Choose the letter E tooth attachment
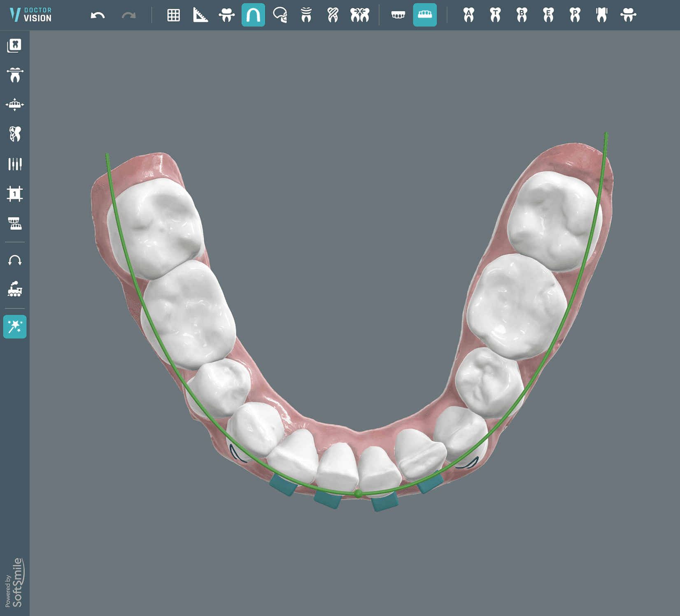Screen dimensions: 680x616 [x=549, y=16]
